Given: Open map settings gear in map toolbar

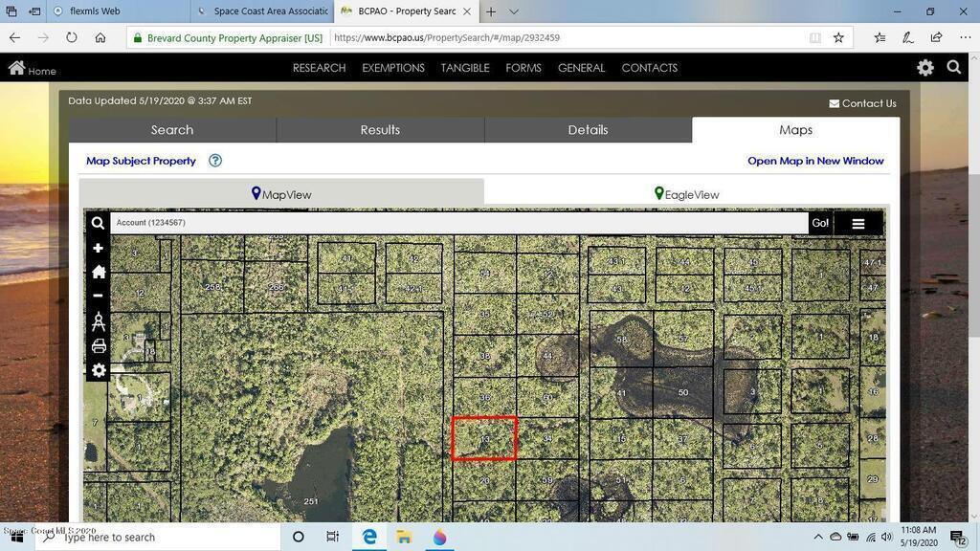Looking at the screenshot, I should pos(98,370).
